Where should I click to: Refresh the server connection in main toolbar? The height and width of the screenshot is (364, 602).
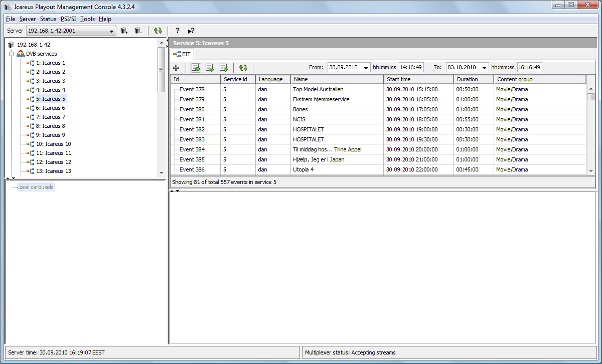158,31
